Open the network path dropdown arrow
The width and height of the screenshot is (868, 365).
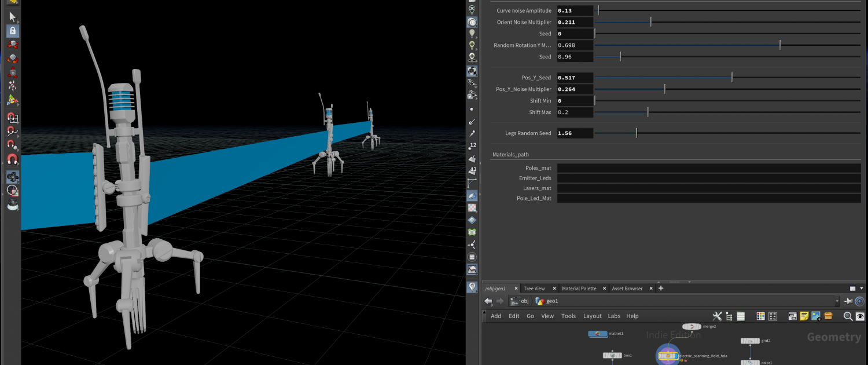click(837, 301)
